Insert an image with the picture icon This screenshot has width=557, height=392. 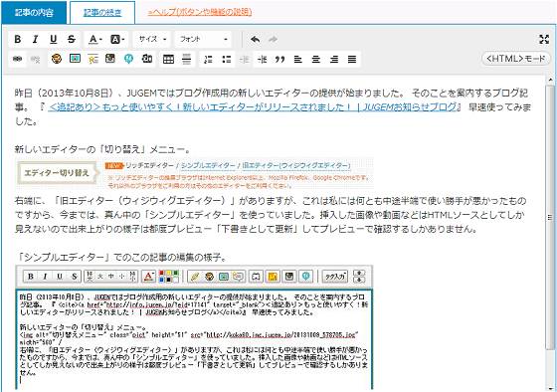pyautogui.click(x=75, y=59)
